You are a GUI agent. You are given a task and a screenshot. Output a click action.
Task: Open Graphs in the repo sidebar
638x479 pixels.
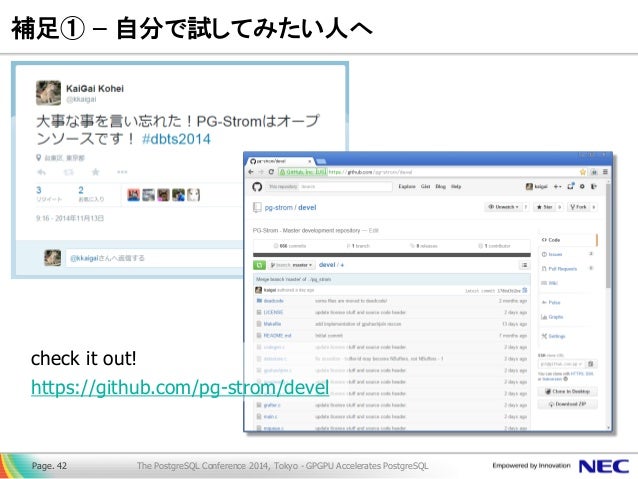(553, 317)
